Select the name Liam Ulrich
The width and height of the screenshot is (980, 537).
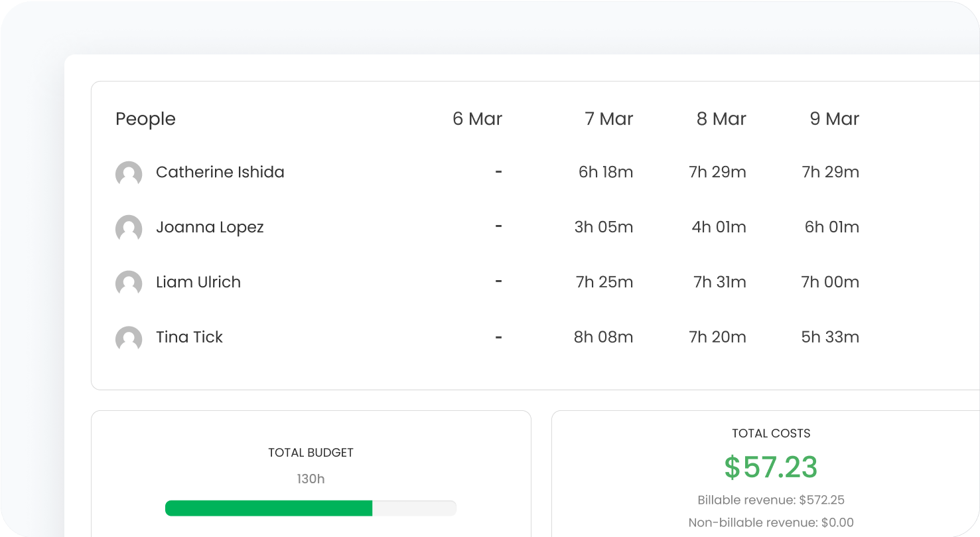coord(198,282)
